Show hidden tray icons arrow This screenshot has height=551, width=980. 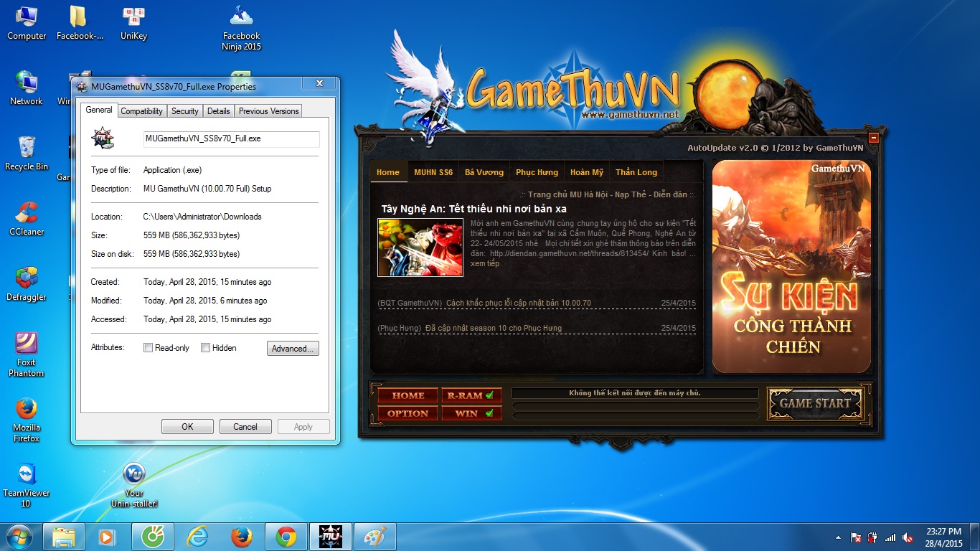click(838, 537)
